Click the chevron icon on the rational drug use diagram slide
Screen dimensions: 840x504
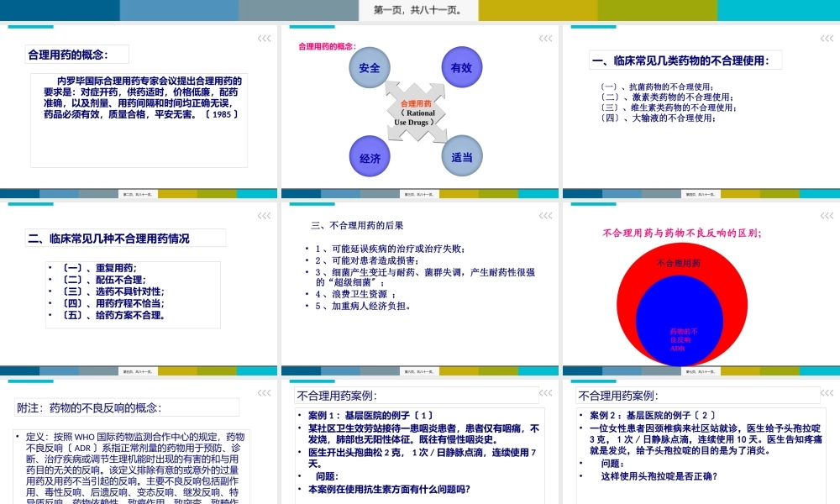[x=546, y=37]
